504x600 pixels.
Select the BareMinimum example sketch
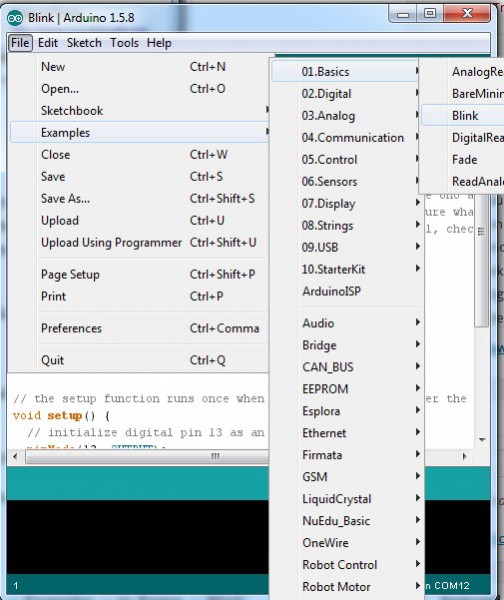[x=463, y=94]
